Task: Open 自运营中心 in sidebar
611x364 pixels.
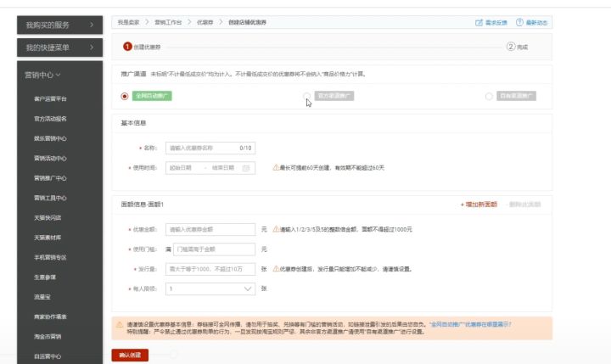Action: [x=48, y=356]
